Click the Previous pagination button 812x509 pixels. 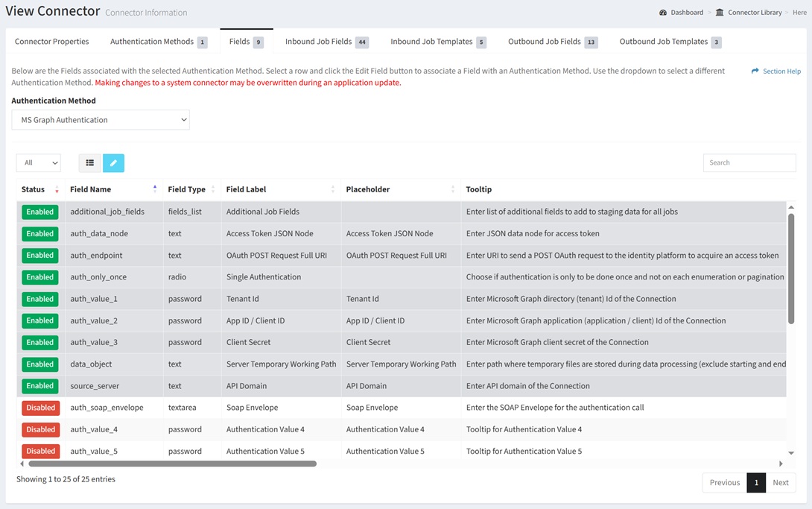[x=724, y=482]
